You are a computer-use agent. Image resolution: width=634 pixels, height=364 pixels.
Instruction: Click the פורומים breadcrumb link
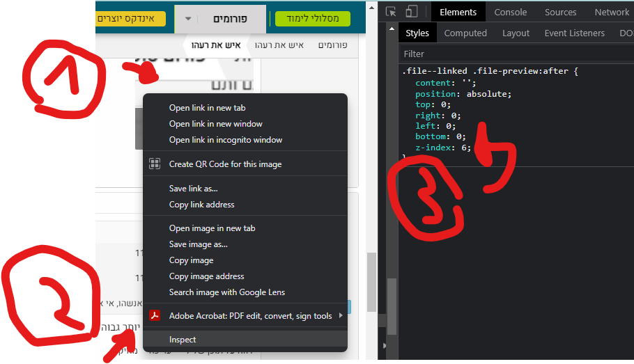(332, 45)
